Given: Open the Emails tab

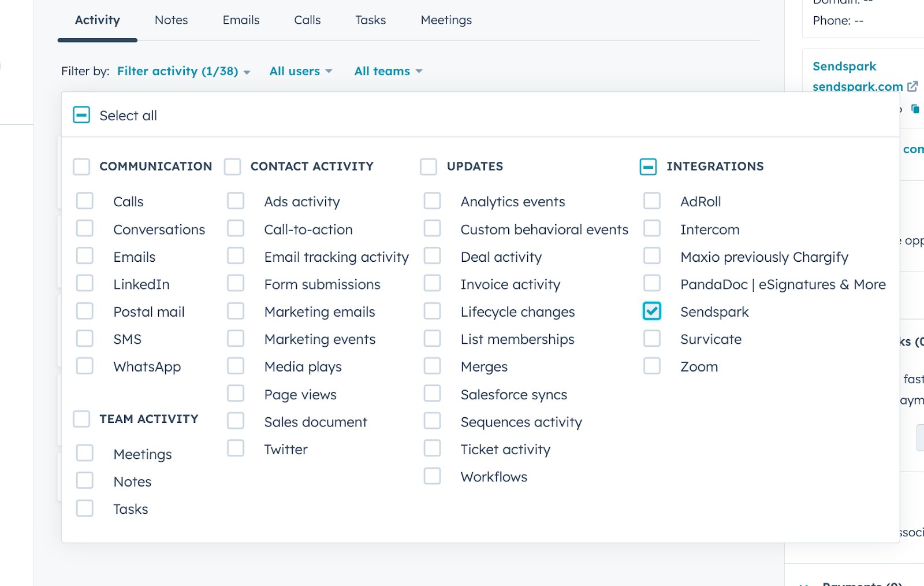Looking at the screenshot, I should coord(241,20).
